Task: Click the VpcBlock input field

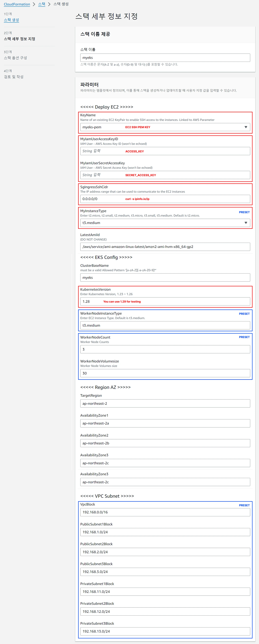Action: (x=165, y=512)
